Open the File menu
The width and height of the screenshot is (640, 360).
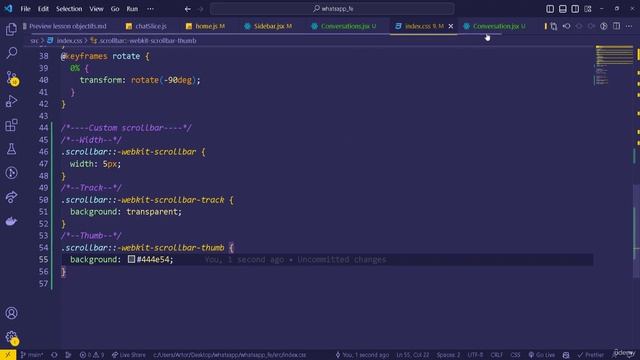pyautogui.click(x=25, y=9)
